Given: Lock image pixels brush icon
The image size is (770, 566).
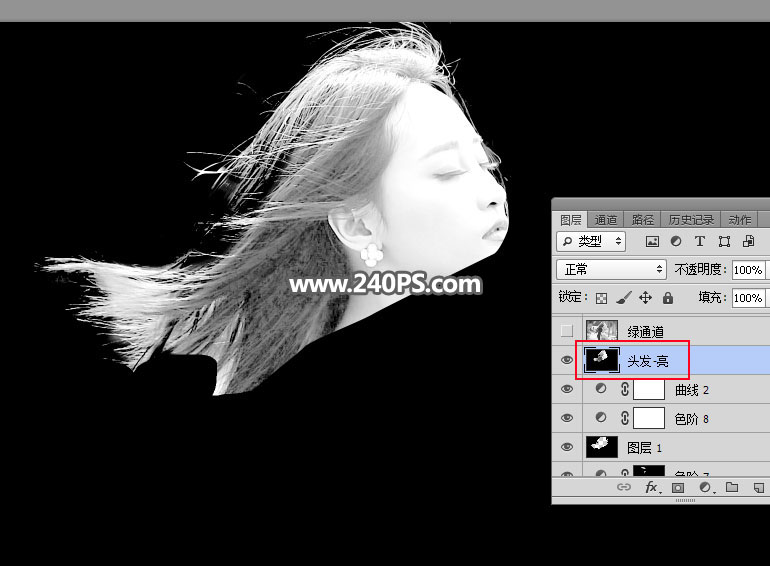Looking at the screenshot, I should pos(624,297).
